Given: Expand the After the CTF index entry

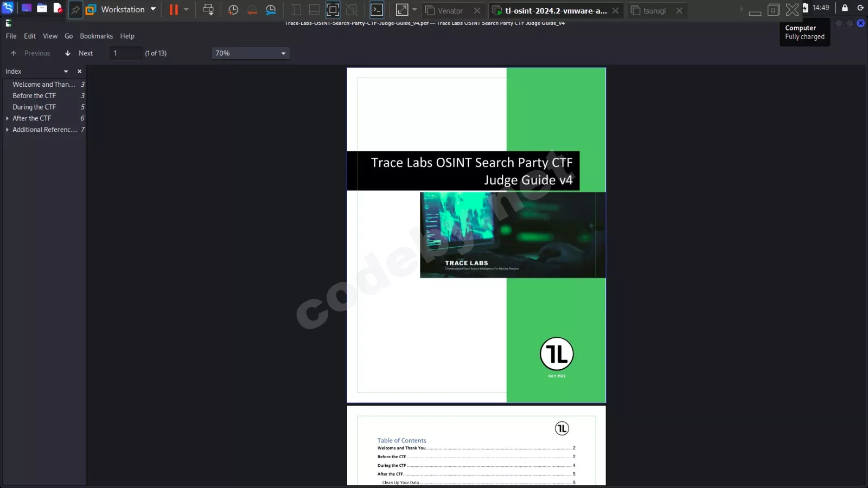Looking at the screenshot, I should coord(7,118).
